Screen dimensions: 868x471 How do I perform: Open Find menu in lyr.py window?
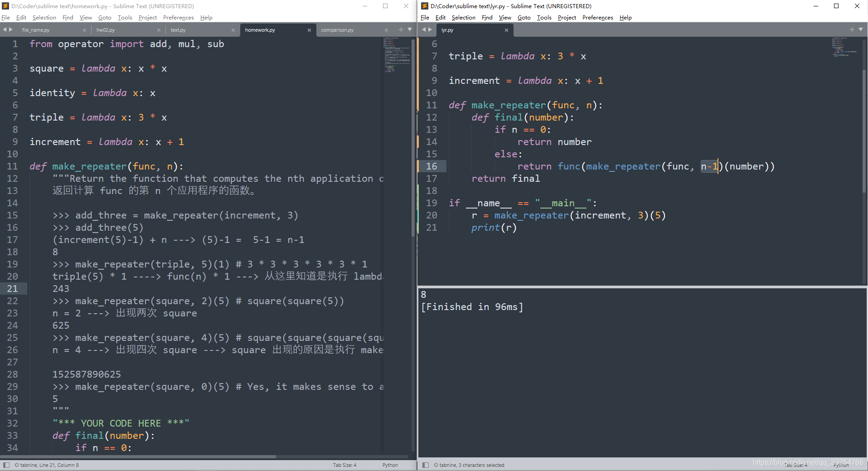[x=487, y=18]
